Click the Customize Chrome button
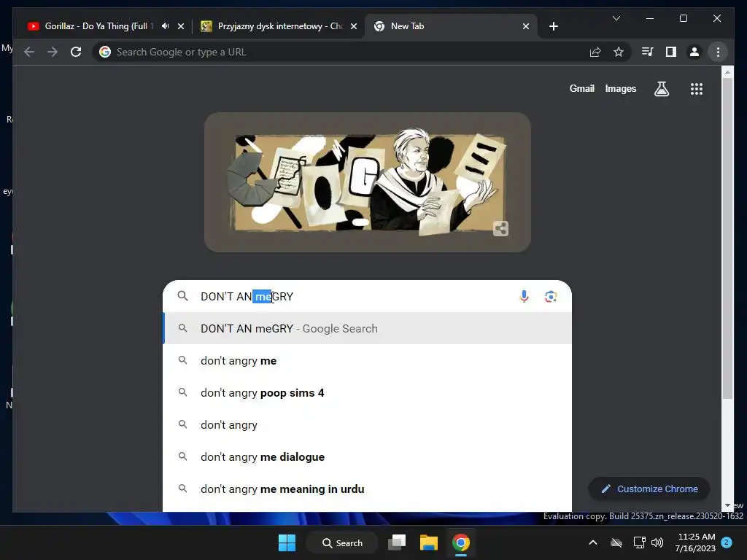747x560 pixels. [x=649, y=489]
